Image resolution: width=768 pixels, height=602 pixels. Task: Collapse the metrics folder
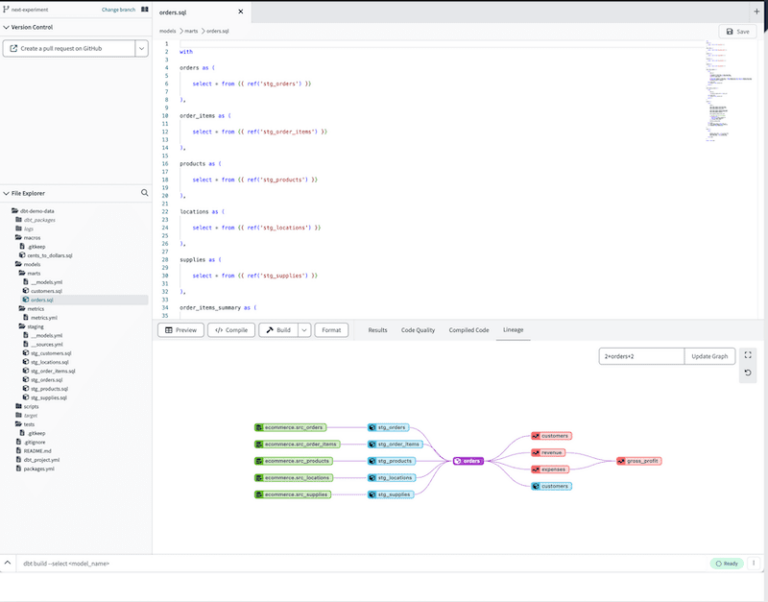[x=32, y=309]
